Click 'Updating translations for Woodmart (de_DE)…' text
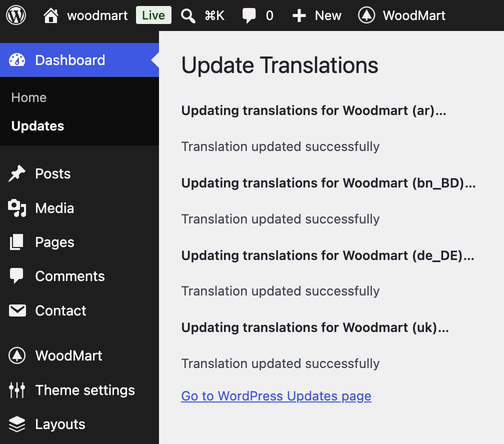Image resolution: width=504 pixels, height=444 pixels. click(x=327, y=255)
